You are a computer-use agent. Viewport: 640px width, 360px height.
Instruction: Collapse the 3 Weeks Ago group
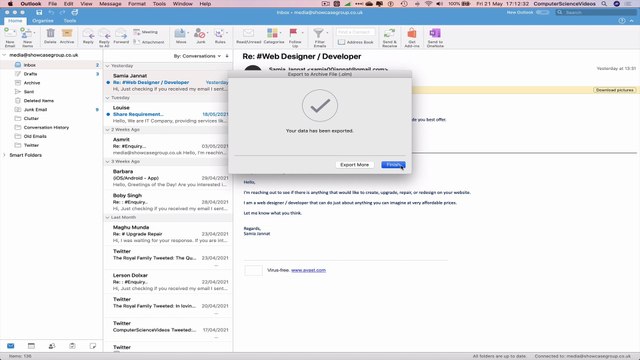[x=107, y=162]
